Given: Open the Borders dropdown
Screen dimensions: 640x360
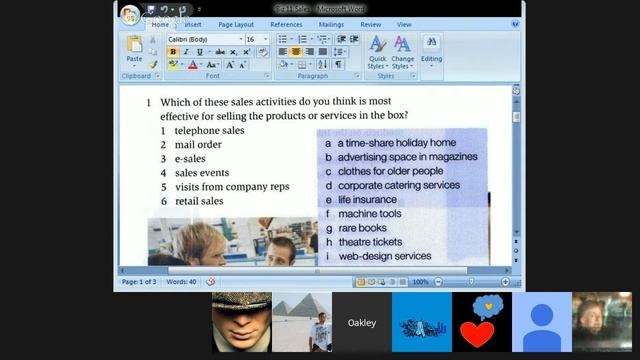Looking at the screenshot, I should point(310,64).
